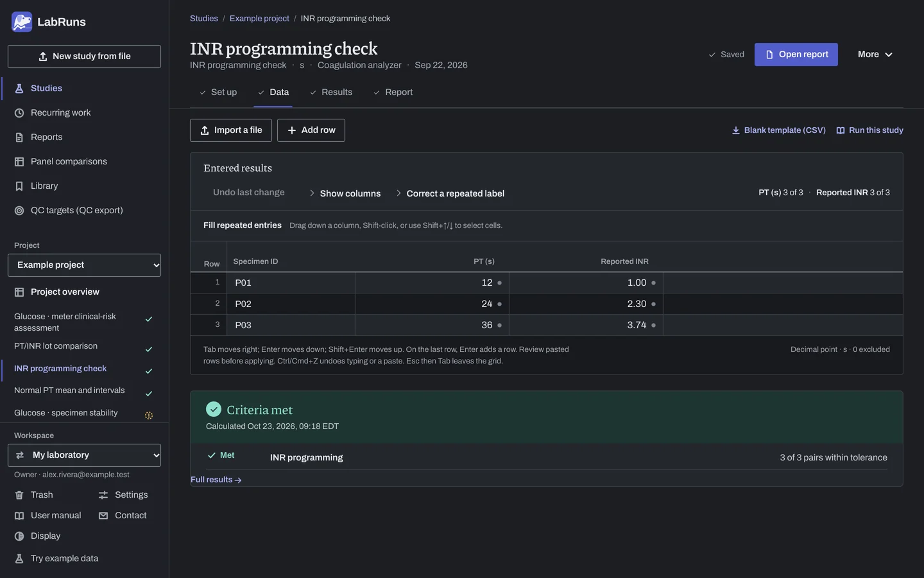Click the Example project breadcrumb

point(259,19)
